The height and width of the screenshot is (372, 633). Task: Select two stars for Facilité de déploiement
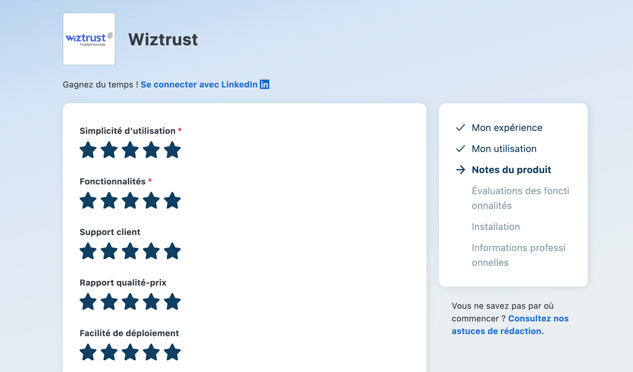(109, 352)
